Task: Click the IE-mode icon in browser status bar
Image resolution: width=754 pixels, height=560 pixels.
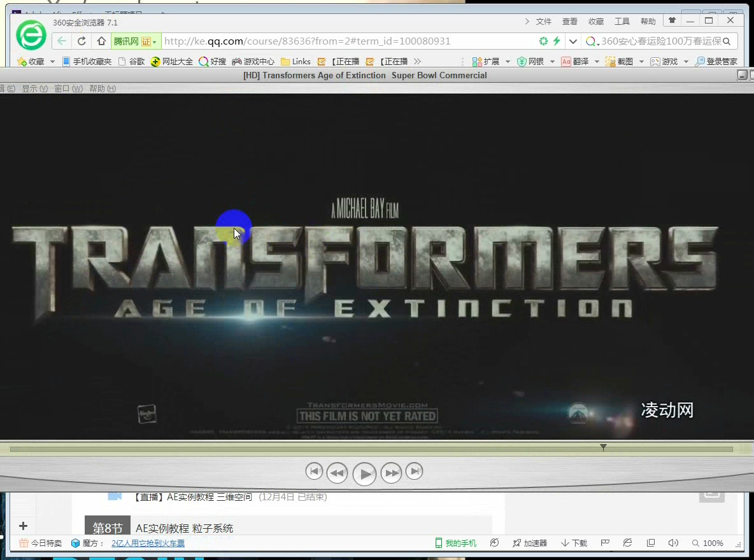Action: [627, 543]
